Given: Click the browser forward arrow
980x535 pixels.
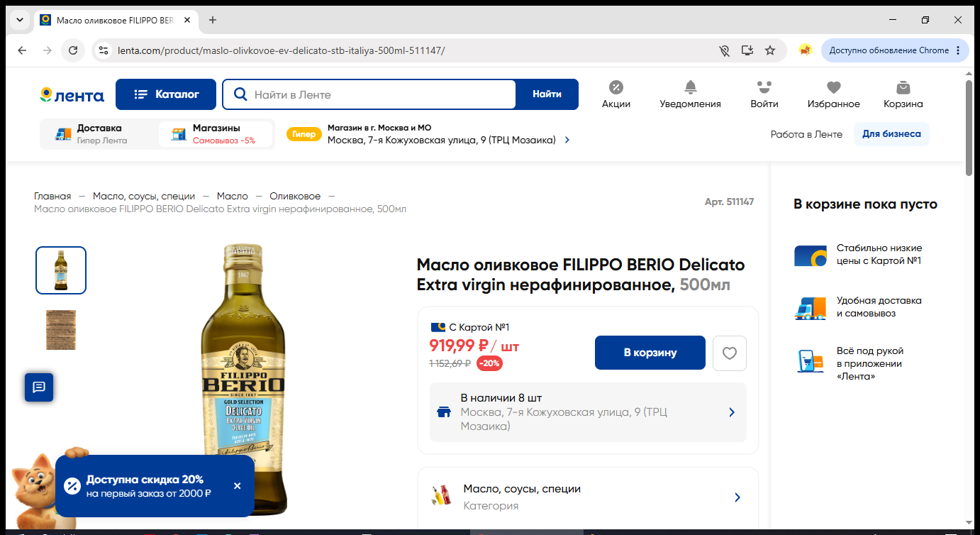Looking at the screenshot, I should [x=47, y=50].
